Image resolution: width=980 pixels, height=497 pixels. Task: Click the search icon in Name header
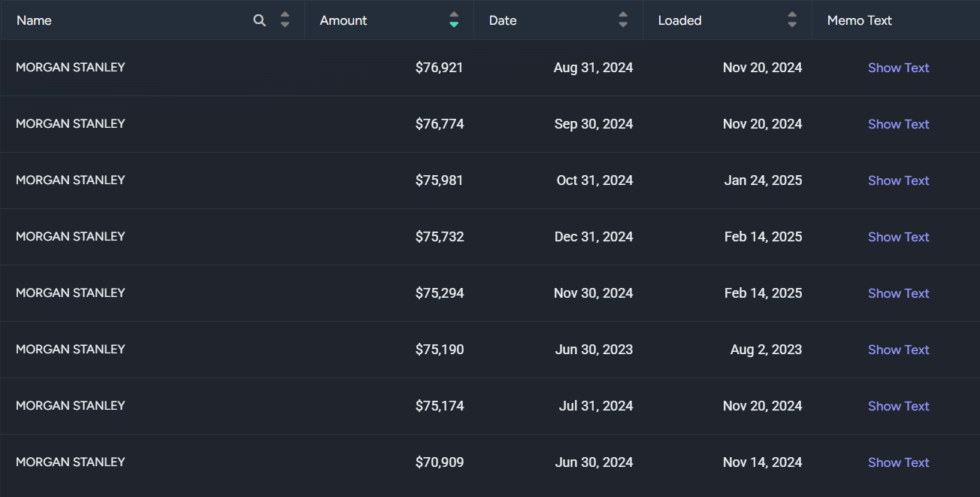pyautogui.click(x=259, y=20)
